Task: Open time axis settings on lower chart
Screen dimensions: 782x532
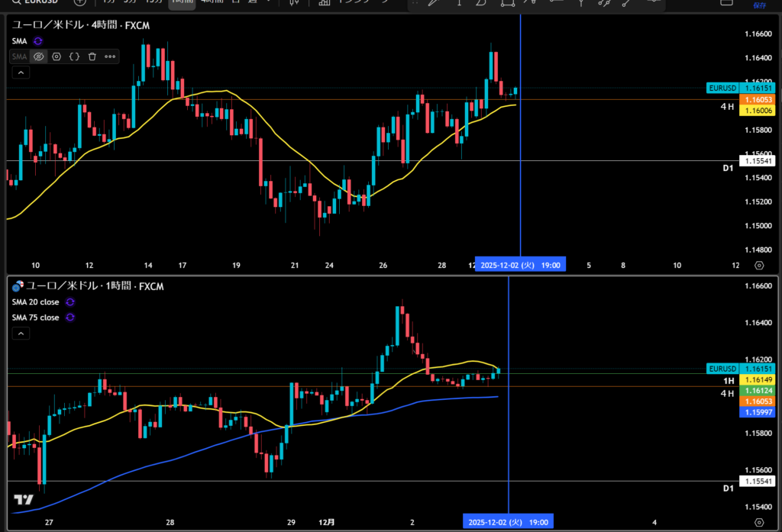Action: pos(758,522)
